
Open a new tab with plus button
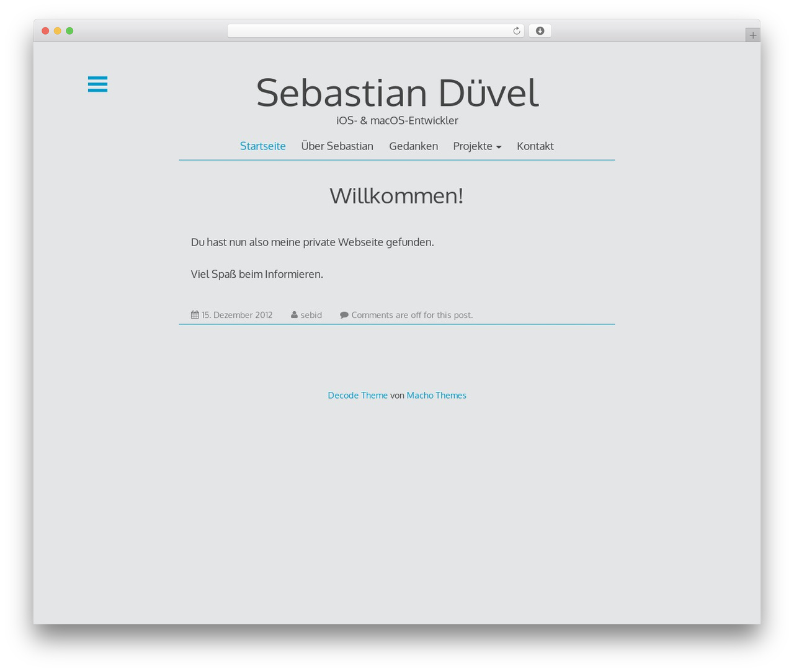(x=752, y=35)
